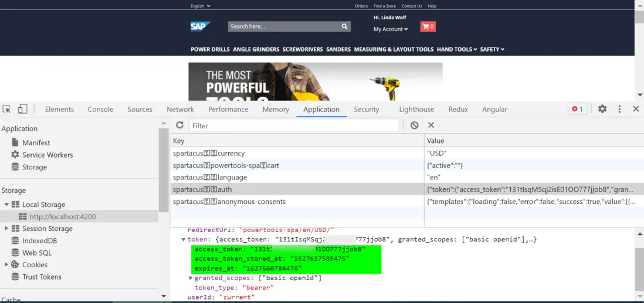
Task: Open the HAND TOOLS menu dropdown
Action: click(457, 49)
